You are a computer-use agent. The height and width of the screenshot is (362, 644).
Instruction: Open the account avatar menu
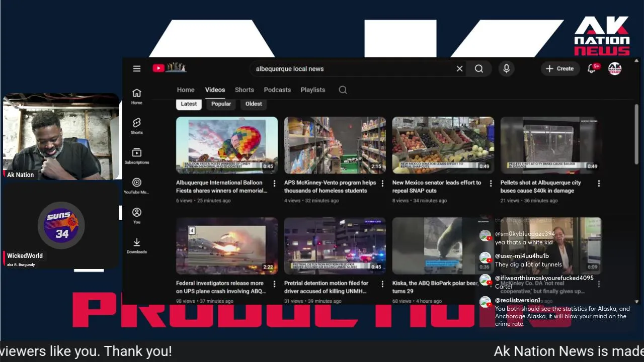[x=615, y=69]
